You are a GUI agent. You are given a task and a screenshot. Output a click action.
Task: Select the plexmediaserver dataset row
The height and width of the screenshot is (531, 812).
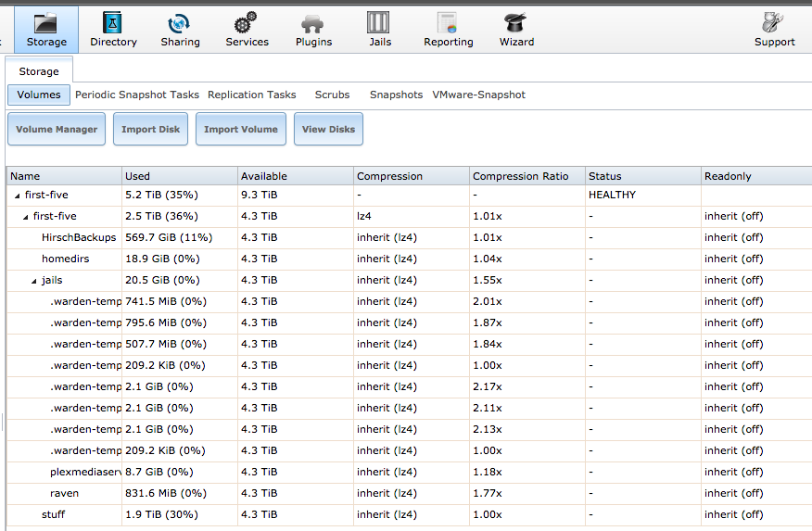coord(409,472)
